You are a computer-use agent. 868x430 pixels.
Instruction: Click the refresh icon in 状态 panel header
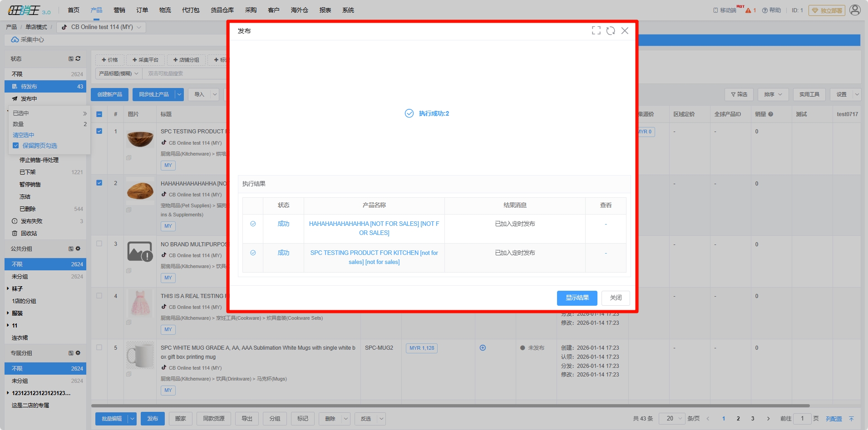pos(78,59)
